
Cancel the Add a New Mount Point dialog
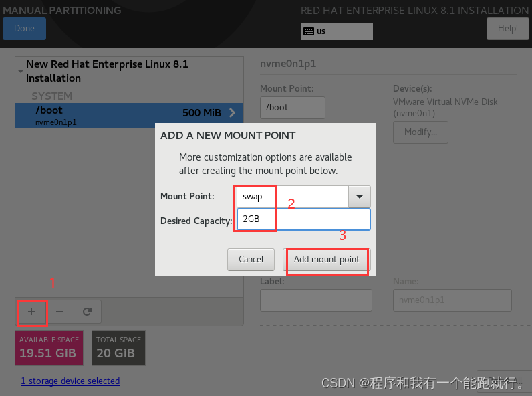pos(251,259)
